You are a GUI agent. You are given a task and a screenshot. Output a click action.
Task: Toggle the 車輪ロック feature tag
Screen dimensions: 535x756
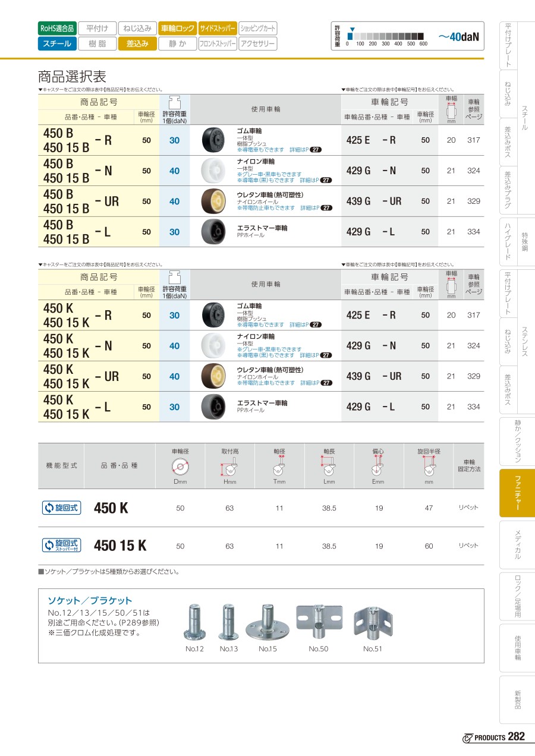point(178,28)
